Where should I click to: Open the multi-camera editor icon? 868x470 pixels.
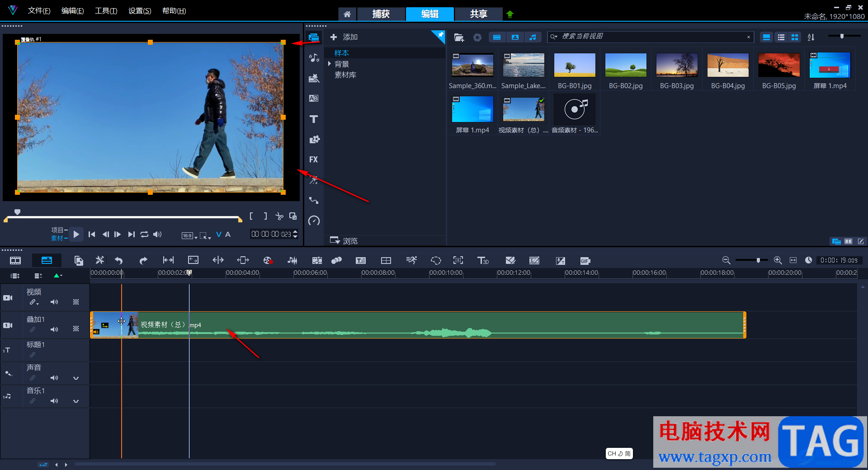pos(386,260)
